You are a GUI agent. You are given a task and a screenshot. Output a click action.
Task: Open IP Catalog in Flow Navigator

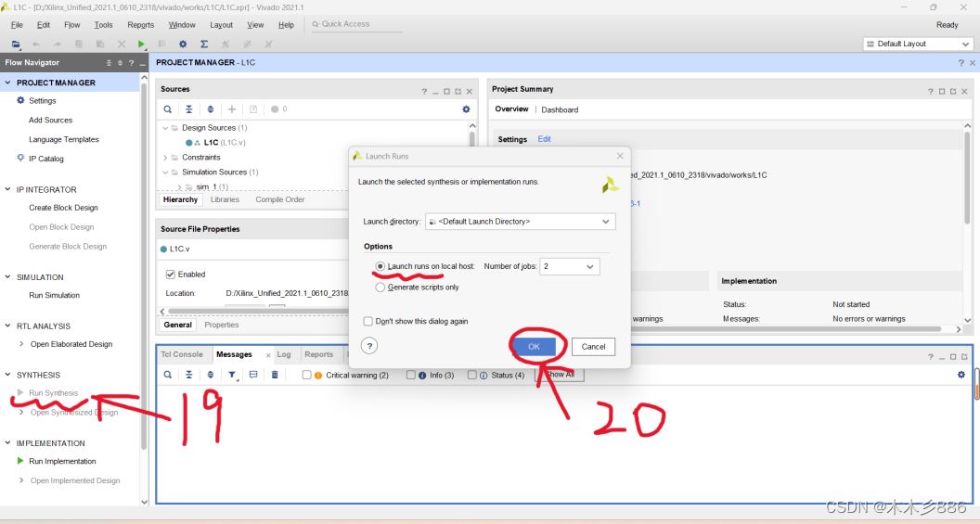45,159
